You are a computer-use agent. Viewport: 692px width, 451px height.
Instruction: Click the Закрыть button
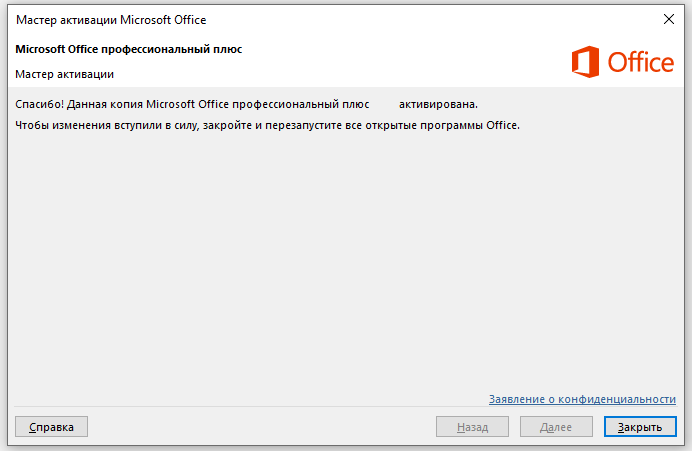(640, 427)
